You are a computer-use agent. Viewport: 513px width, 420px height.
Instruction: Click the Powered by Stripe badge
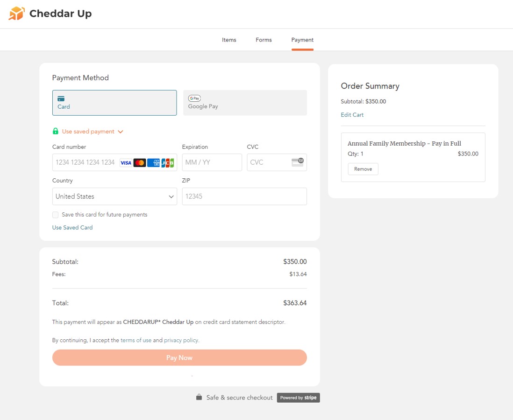[x=298, y=398]
